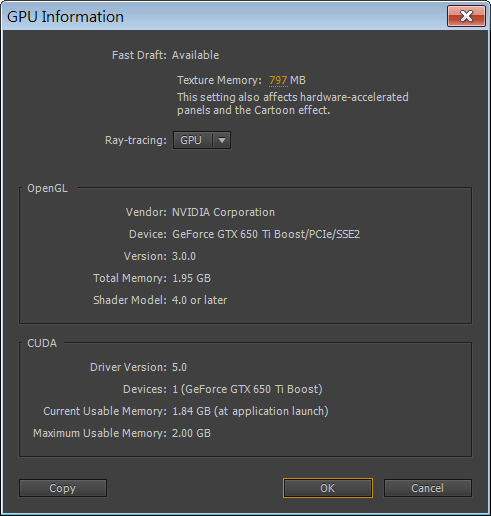Close the GPU Information window

pyautogui.click(x=466, y=16)
